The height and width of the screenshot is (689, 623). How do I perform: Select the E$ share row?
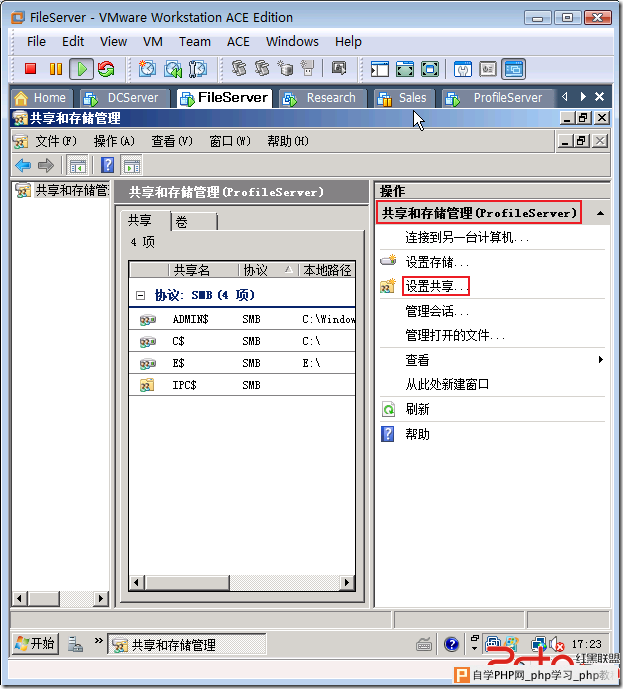coord(242,363)
